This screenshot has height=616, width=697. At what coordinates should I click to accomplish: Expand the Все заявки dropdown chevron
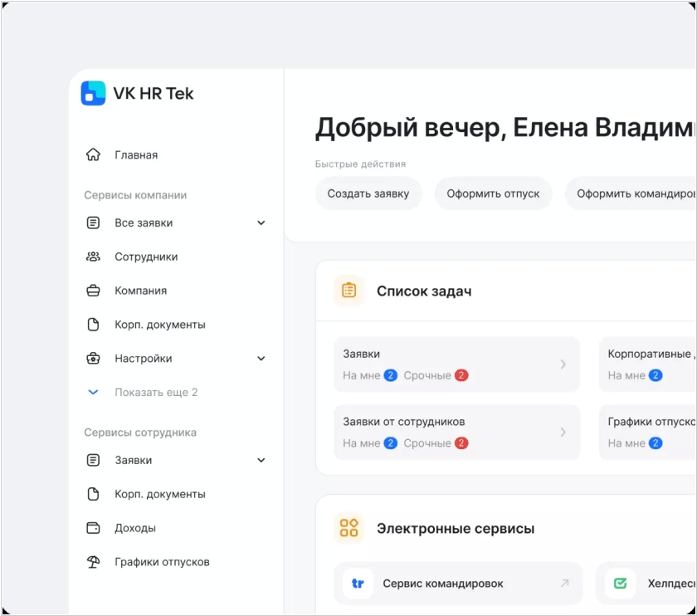click(x=261, y=223)
